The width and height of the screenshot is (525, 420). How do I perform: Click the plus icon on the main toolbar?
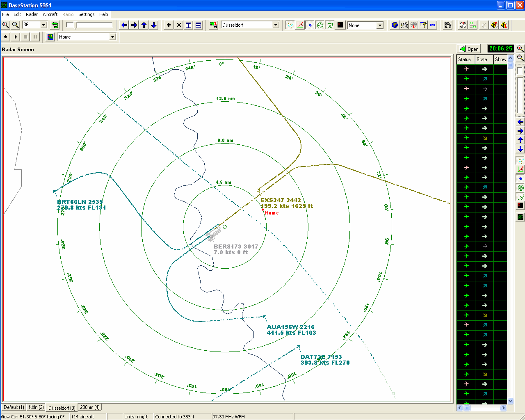169,25
